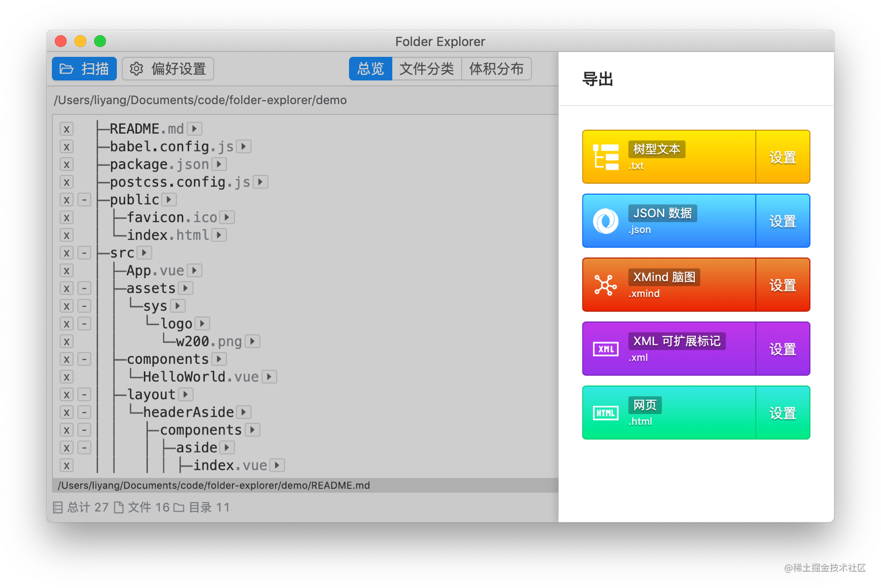This screenshot has width=881, height=588.
Task: Click the 文件 16 status entry
Action: coord(141,507)
